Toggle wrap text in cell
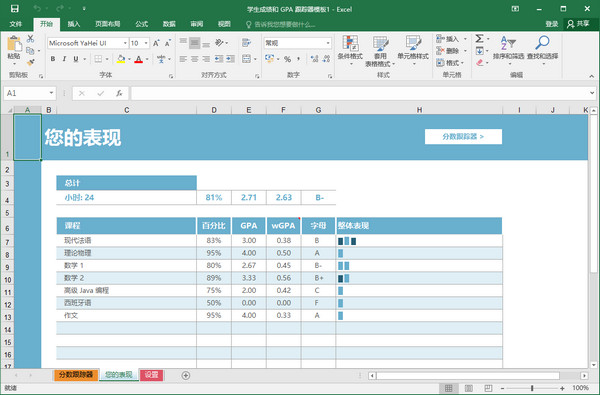The image size is (600, 395). coord(246,43)
